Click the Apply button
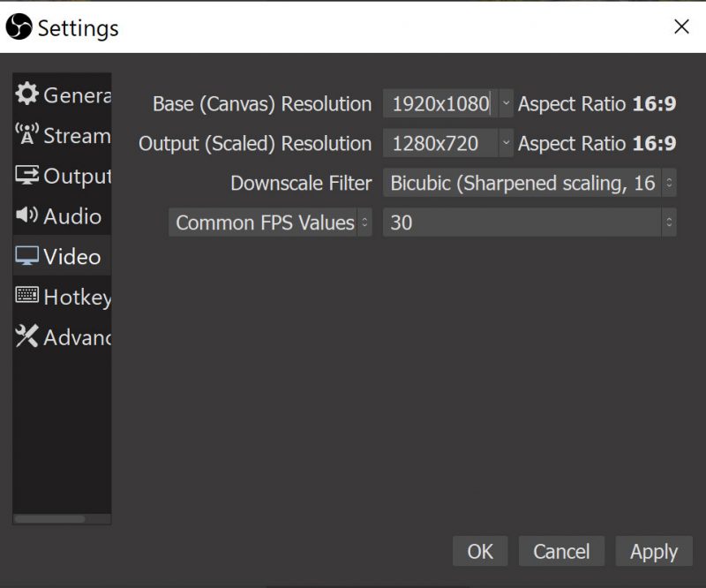Viewport: 706px width, 588px height. pos(653,552)
